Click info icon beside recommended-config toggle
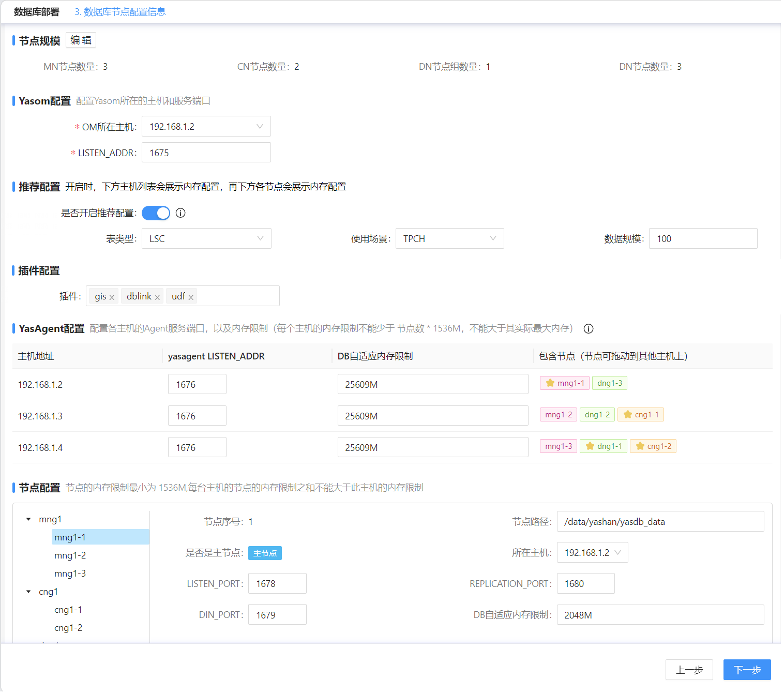This screenshot has width=784, height=694. tap(180, 213)
